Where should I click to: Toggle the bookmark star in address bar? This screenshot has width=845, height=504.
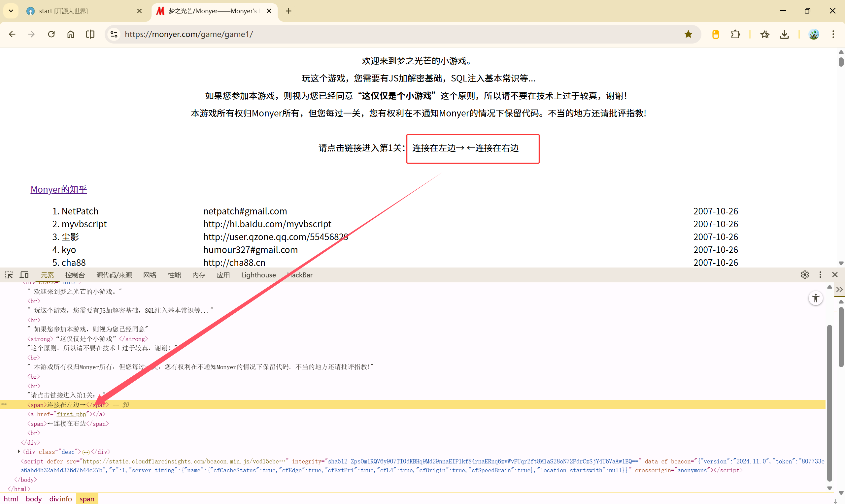(x=688, y=34)
